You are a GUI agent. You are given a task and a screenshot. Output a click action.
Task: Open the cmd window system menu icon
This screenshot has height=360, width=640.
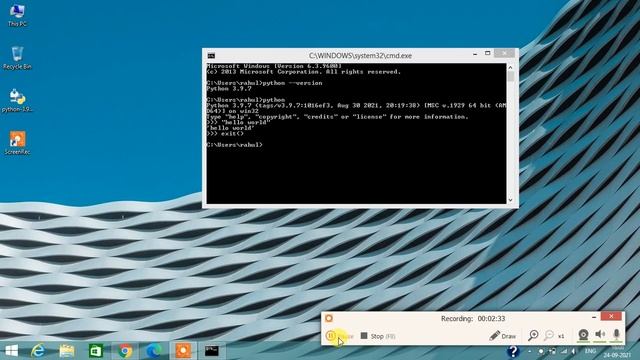click(211, 56)
